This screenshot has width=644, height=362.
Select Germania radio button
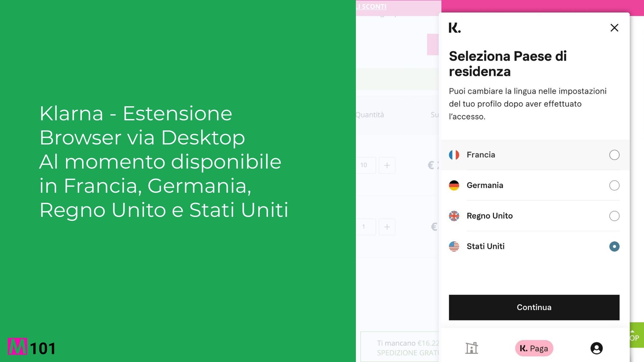614,185
